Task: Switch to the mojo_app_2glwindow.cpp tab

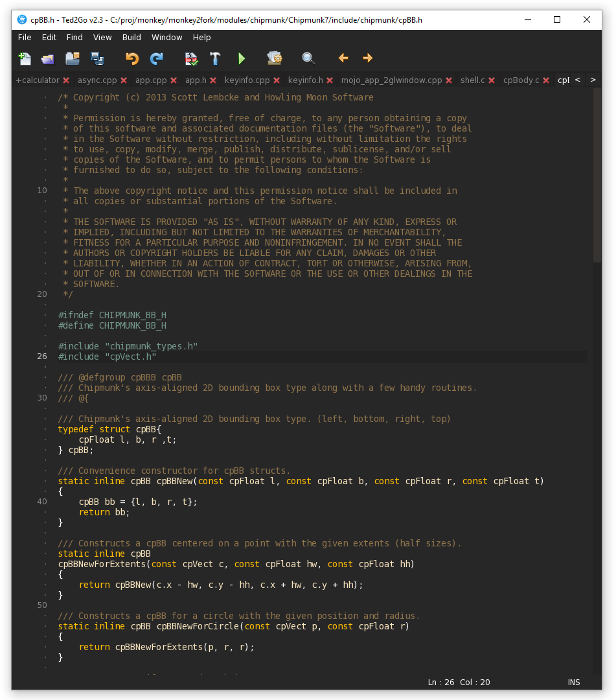Action: (391, 80)
